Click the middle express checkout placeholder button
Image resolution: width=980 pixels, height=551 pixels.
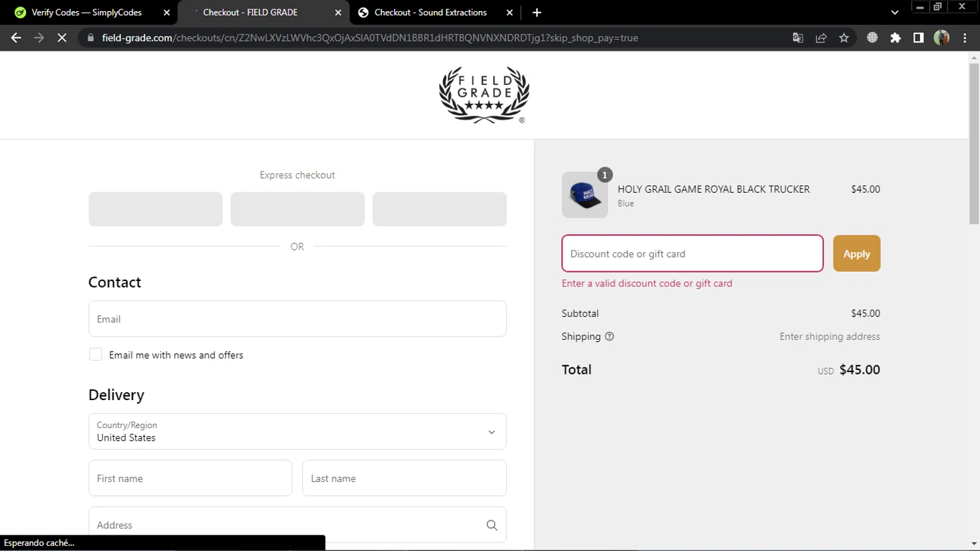[297, 209]
